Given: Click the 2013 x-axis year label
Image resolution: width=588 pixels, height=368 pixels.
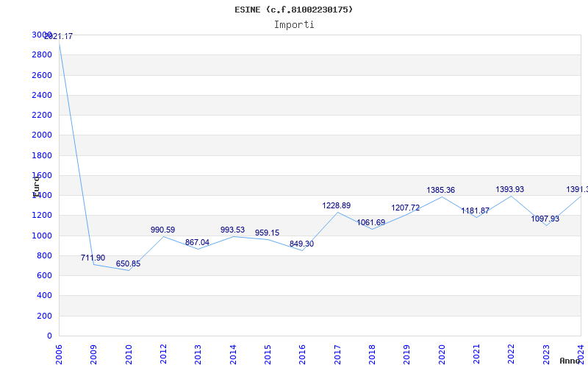Looking at the screenshot, I should click(x=198, y=355).
